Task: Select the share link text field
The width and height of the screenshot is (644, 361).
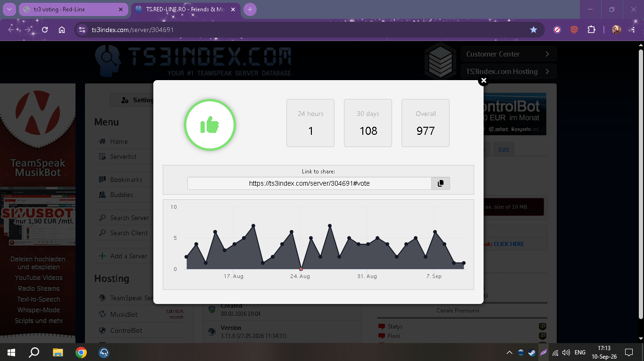Action: click(309, 183)
